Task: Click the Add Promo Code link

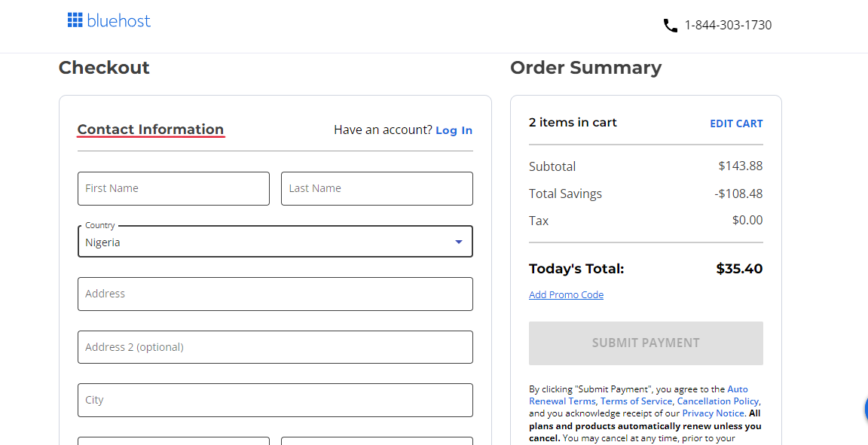Action: point(566,294)
